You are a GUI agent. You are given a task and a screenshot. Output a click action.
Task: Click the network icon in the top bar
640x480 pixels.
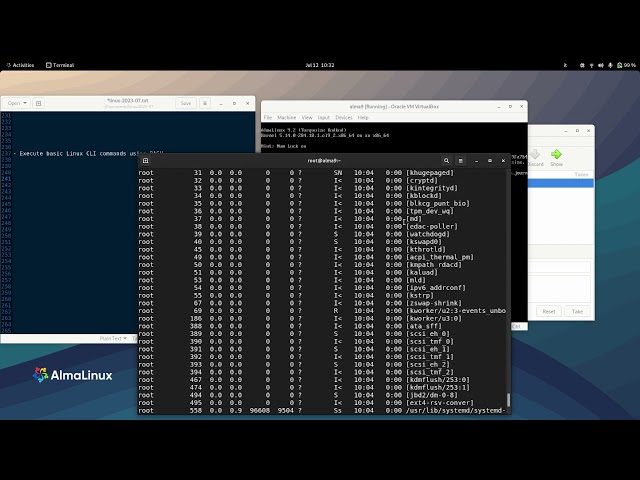tap(591, 65)
